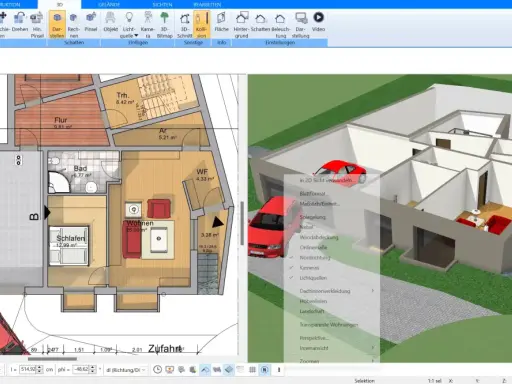Click the Lichtquelle light bulb icon
Viewport: 512px width, 384px height.
[x=129, y=17]
